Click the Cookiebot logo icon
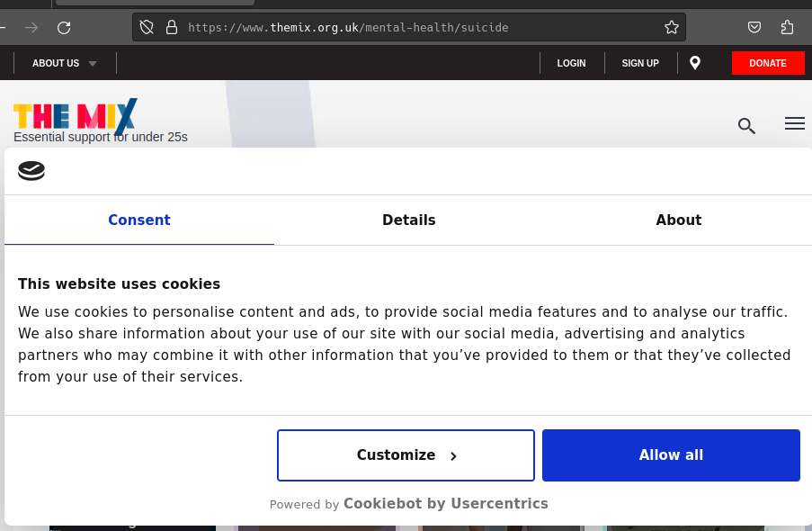Screen dimensions: 812x531 (x=31, y=171)
